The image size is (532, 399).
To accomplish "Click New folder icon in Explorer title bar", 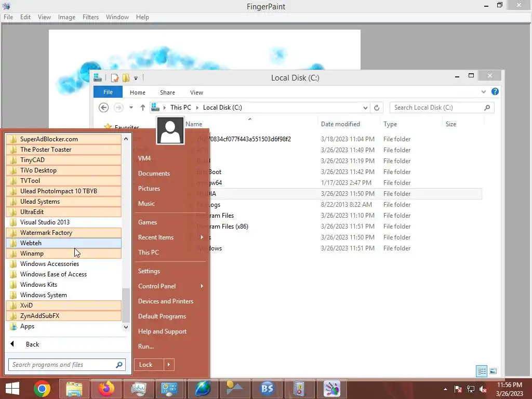I will (126, 78).
